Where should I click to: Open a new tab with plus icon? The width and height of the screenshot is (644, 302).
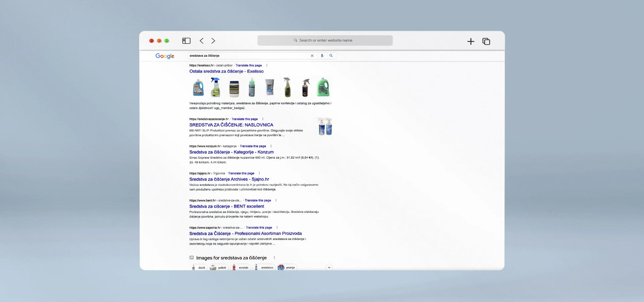coord(471,41)
